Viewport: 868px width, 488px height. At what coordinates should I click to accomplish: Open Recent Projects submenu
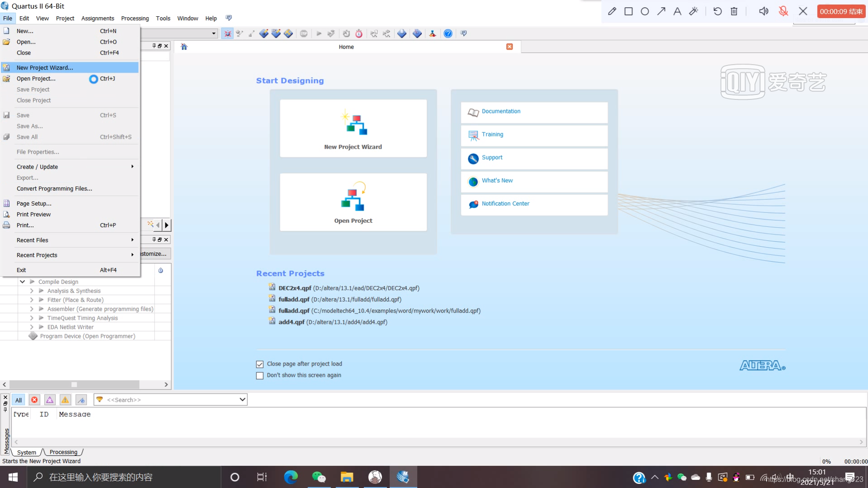pos(70,255)
